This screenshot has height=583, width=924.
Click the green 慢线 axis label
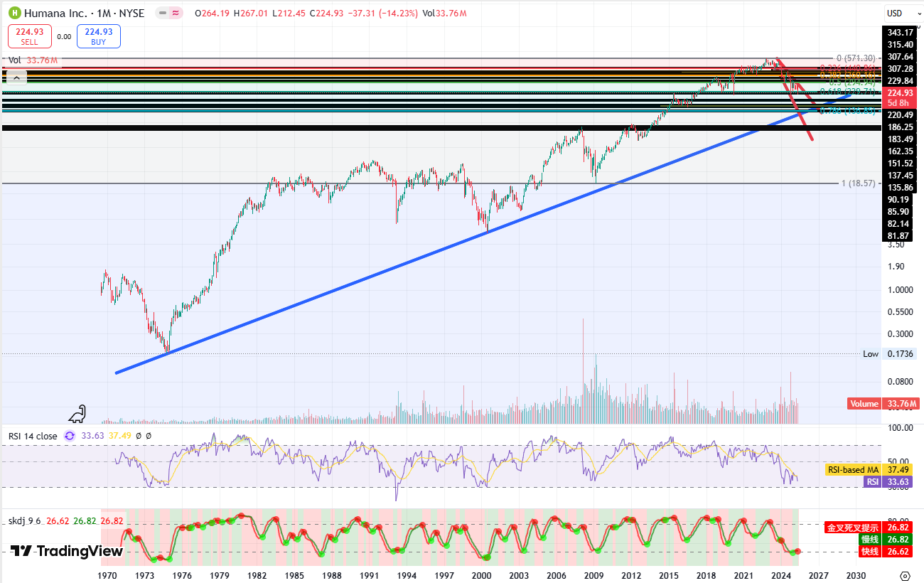(870, 540)
